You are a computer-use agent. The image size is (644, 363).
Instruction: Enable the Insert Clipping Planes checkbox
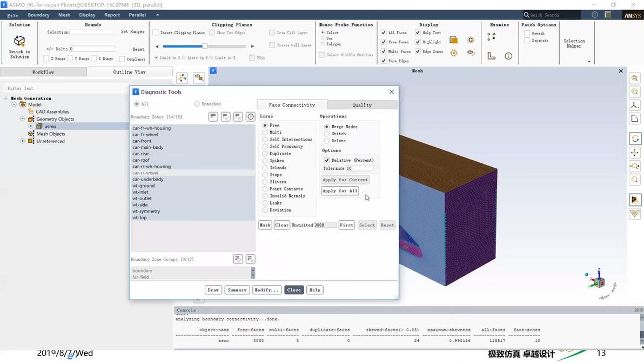156,32
